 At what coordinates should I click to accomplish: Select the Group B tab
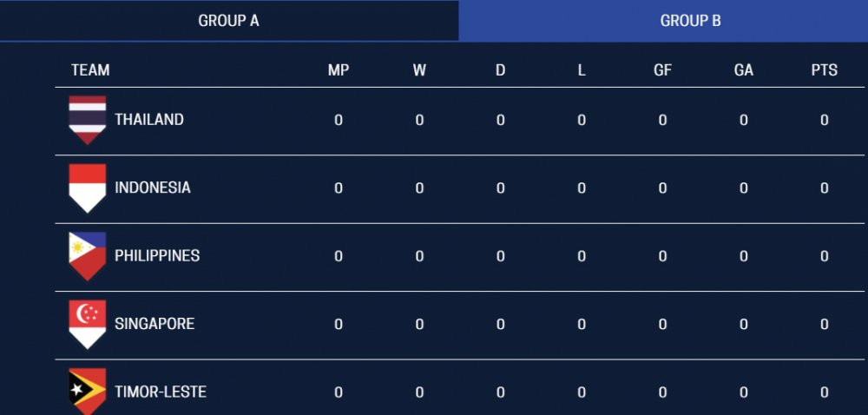(690, 21)
